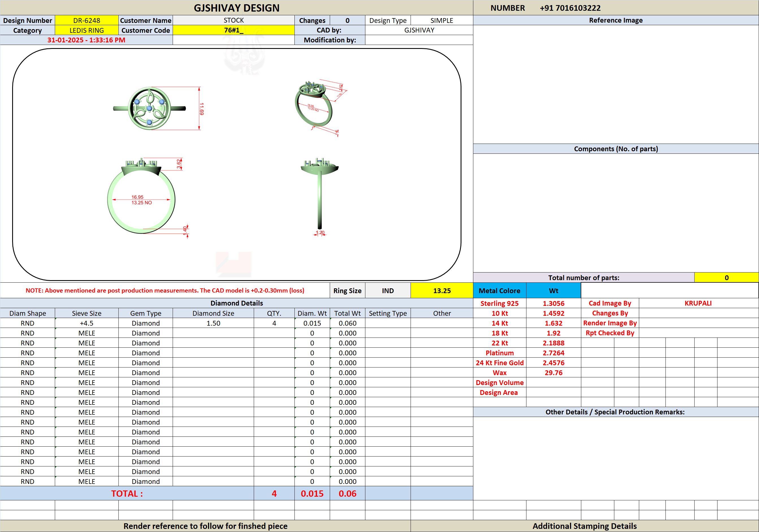
Task: Select the Platinum weight 2.7264
Action: [554, 353]
